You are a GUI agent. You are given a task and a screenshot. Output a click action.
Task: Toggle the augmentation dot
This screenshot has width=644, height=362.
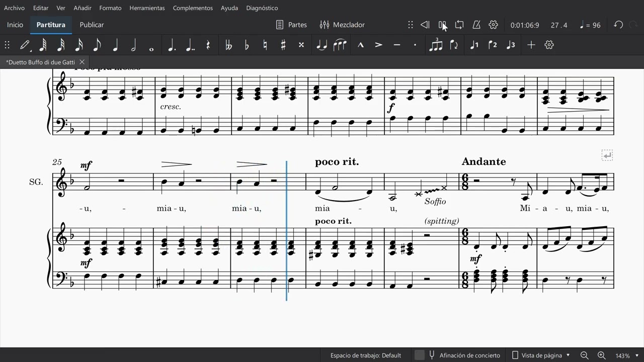click(172, 45)
